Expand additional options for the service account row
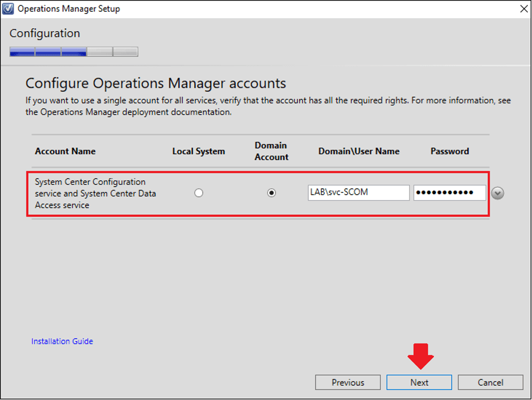The image size is (532, 400). click(x=497, y=192)
